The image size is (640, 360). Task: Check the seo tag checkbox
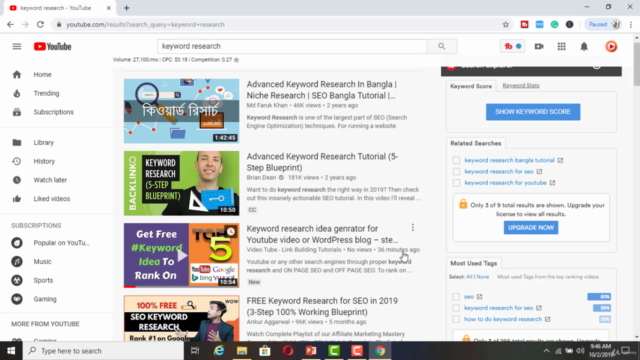point(456,297)
